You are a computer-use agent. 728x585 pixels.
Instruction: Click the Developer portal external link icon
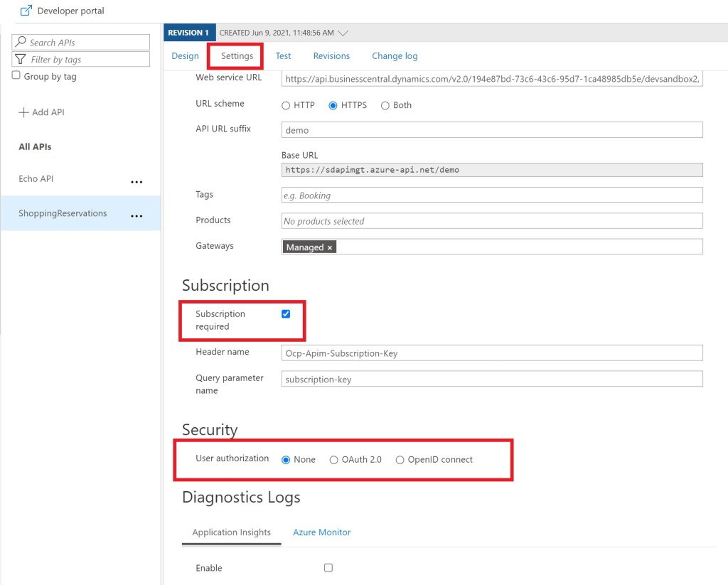click(x=26, y=11)
